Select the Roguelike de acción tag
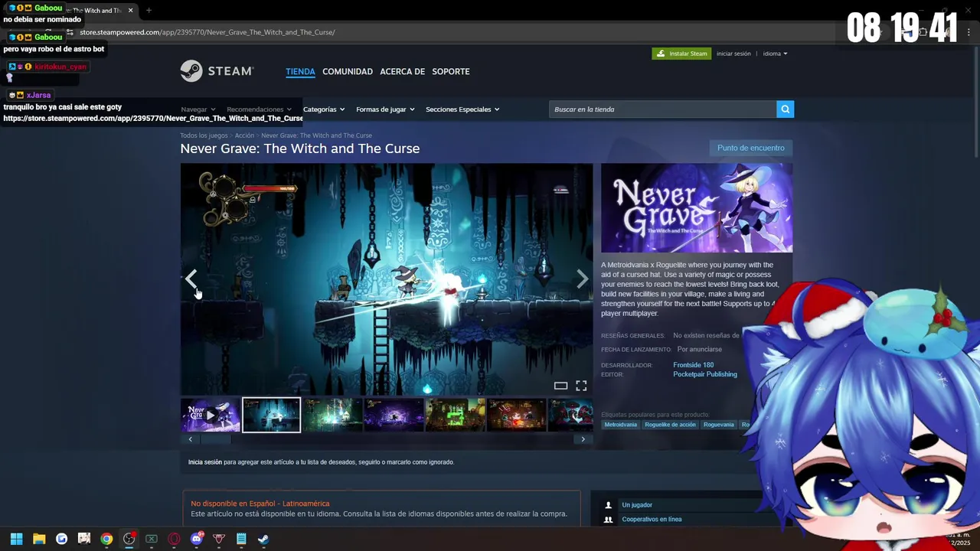Viewport: 980px width, 551px height. pyautogui.click(x=670, y=425)
